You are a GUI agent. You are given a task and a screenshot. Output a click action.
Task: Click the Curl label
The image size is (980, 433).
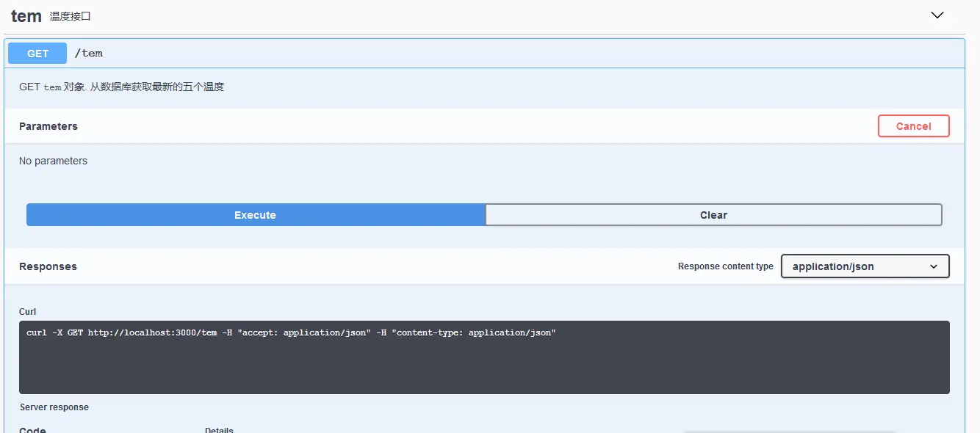coord(27,312)
